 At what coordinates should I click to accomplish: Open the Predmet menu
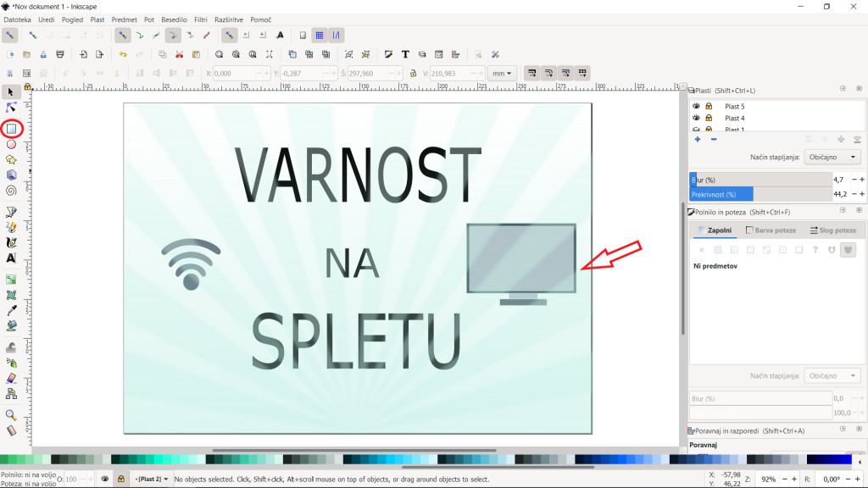click(124, 20)
